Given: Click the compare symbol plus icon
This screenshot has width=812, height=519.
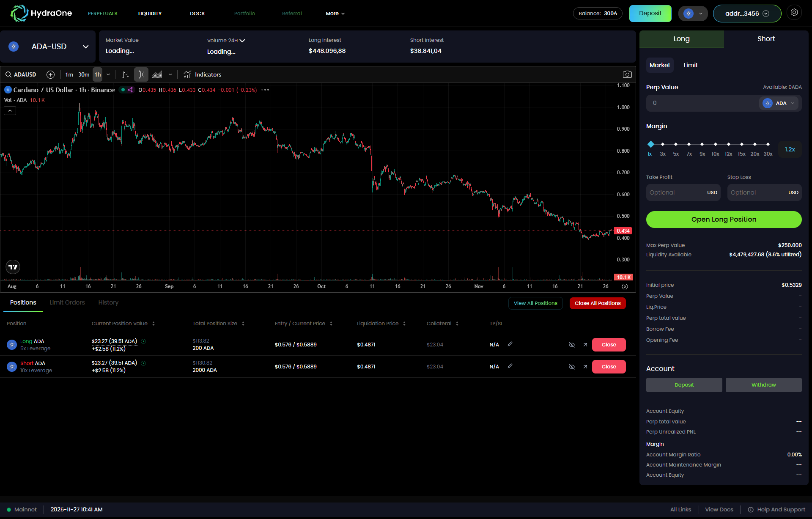Looking at the screenshot, I should point(50,74).
